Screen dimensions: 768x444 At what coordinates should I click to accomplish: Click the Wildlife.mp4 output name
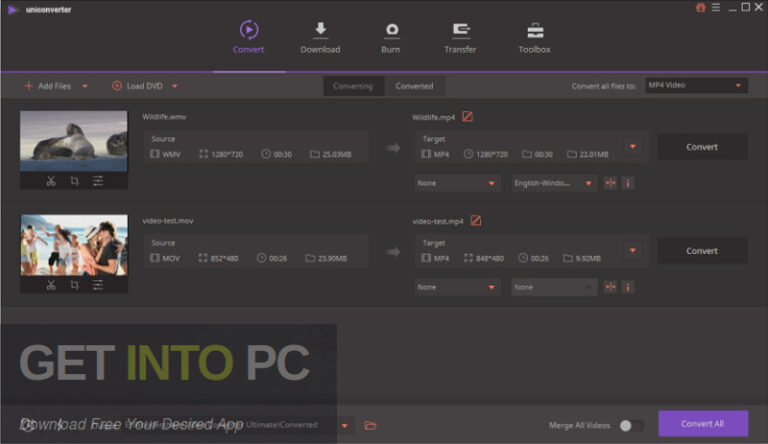pos(433,117)
